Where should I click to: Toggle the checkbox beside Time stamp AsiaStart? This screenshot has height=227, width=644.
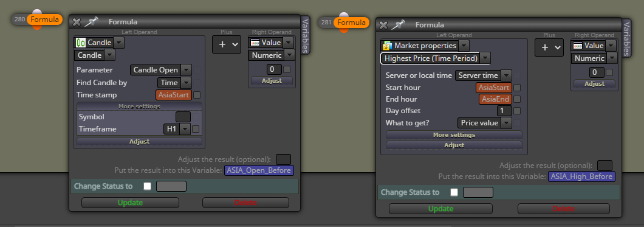pos(197,95)
